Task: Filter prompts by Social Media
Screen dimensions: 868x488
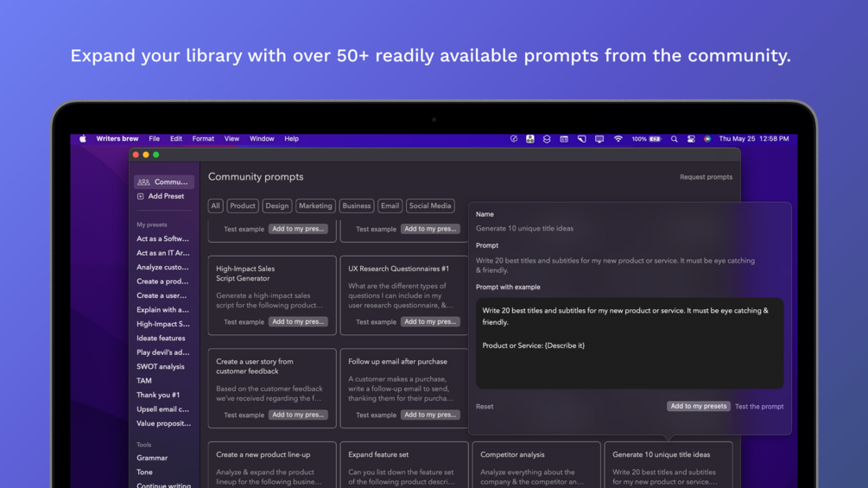Action: click(x=430, y=206)
